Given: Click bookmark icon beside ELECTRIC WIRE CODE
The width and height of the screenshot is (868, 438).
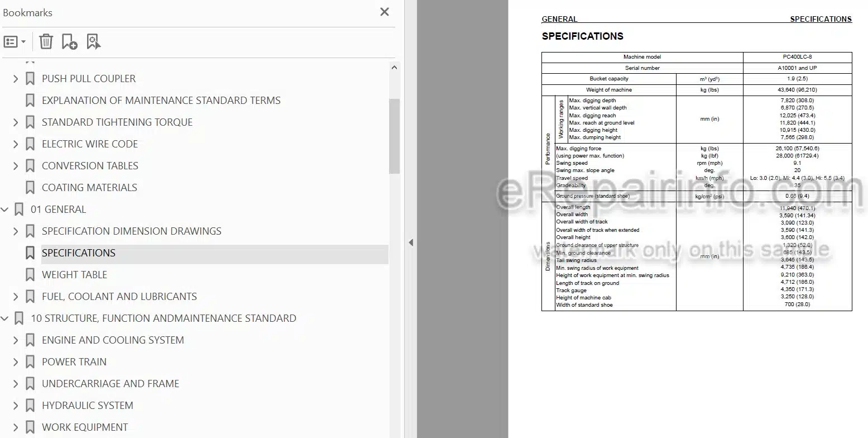Looking at the screenshot, I should (30, 144).
